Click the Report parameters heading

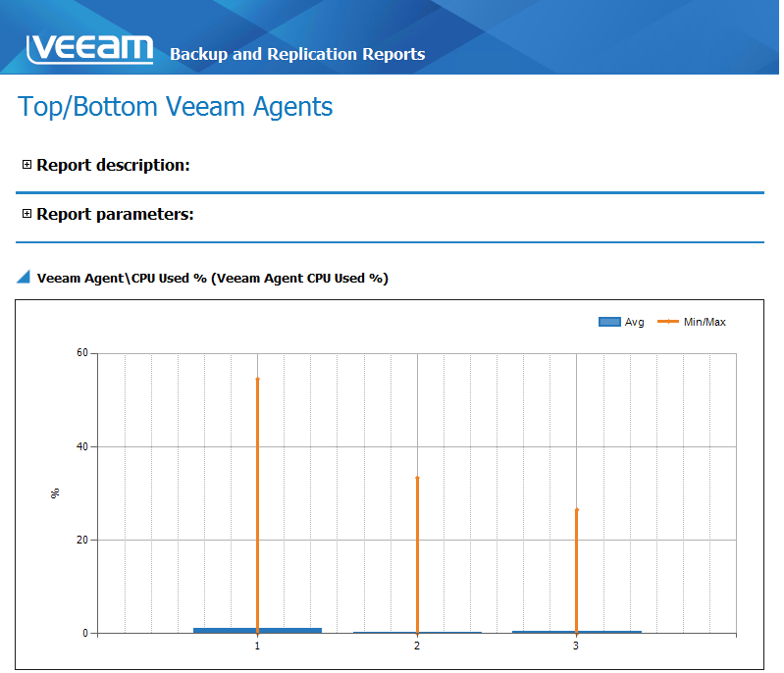tap(115, 214)
